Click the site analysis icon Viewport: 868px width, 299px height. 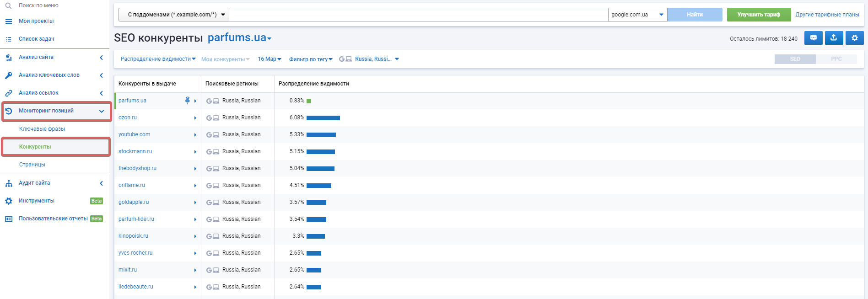coord(9,58)
